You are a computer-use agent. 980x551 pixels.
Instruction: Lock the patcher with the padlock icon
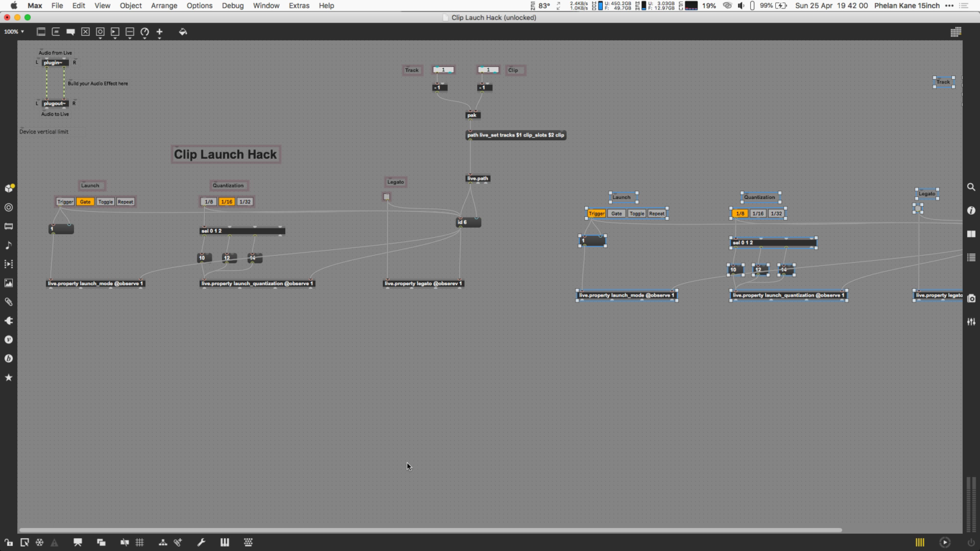[x=9, y=542]
